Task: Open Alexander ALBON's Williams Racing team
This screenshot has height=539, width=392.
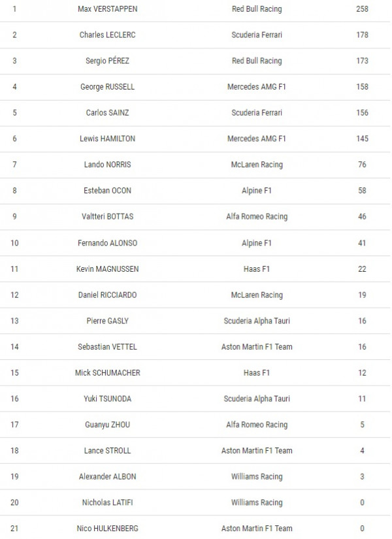Action: pos(257,476)
